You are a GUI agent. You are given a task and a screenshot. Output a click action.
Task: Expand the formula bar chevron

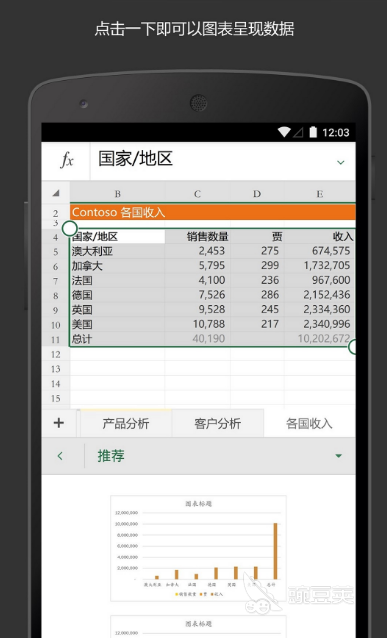tap(341, 162)
